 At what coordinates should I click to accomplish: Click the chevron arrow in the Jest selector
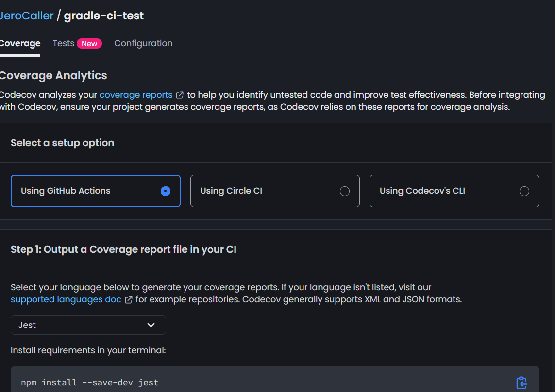(x=151, y=325)
